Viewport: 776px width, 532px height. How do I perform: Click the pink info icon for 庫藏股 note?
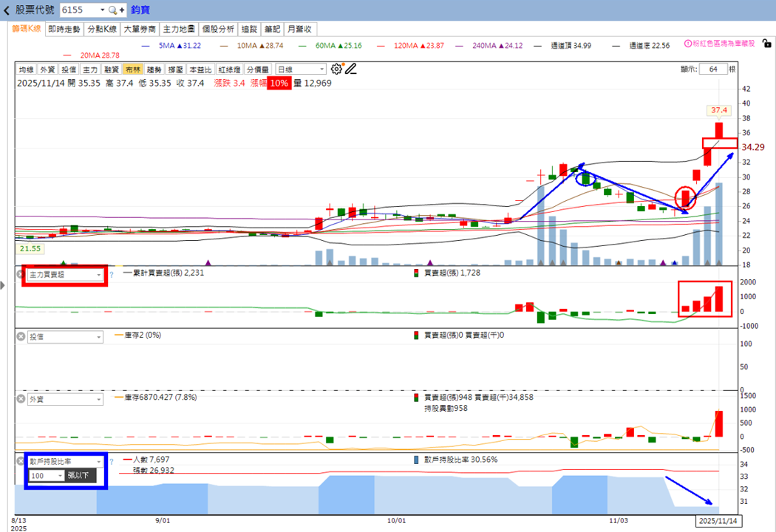(687, 44)
